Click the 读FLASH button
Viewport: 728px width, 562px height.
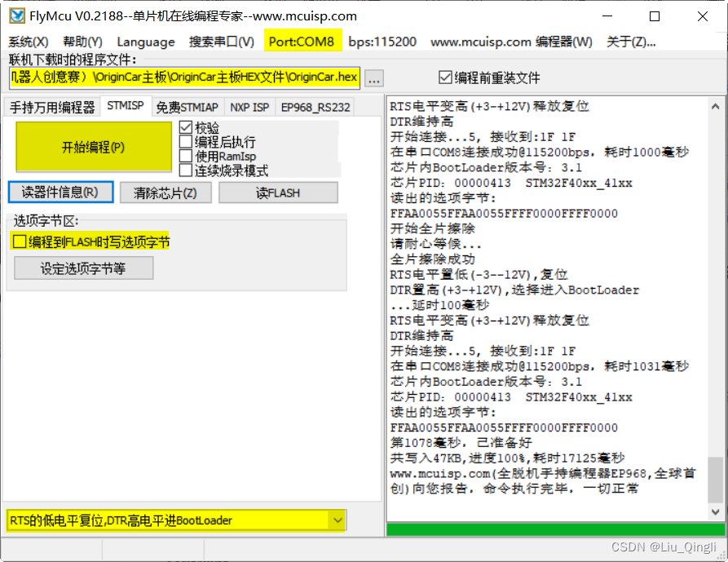[x=277, y=192]
